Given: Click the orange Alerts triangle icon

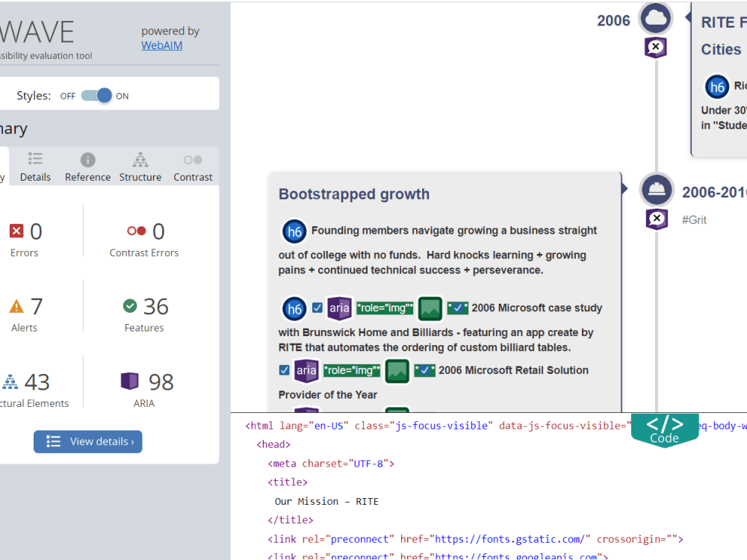Looking at the screenshot, I should 16,306.
